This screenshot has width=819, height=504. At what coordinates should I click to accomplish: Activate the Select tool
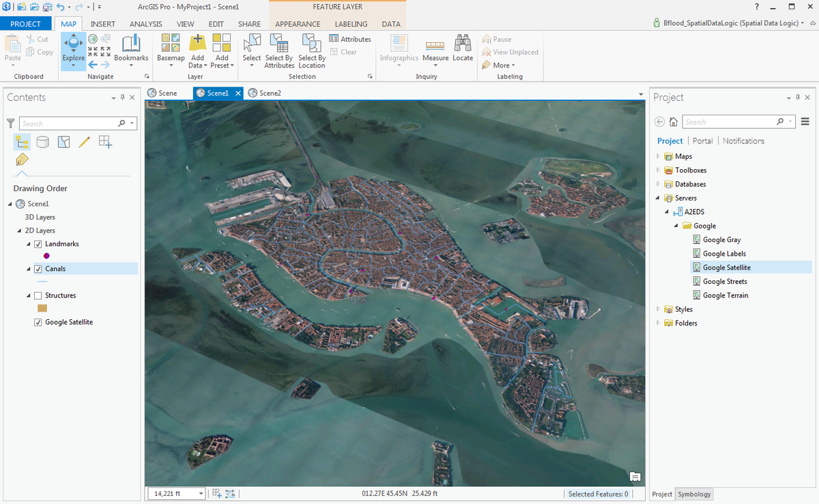click(252, 50)
